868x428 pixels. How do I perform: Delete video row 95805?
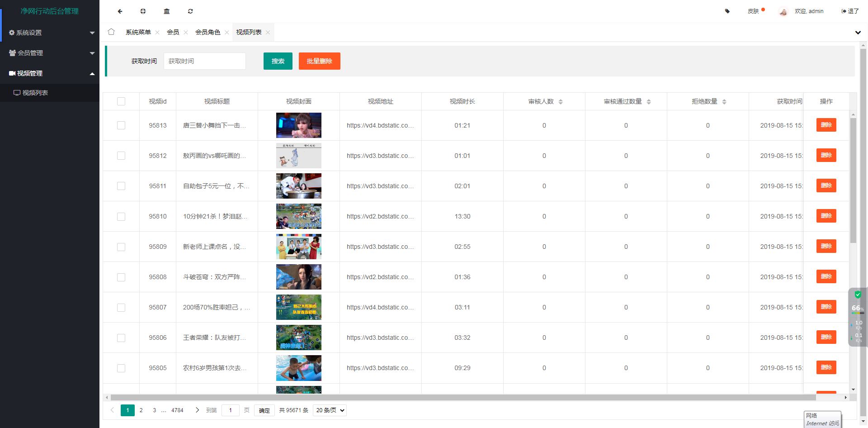tap(826, 367)
